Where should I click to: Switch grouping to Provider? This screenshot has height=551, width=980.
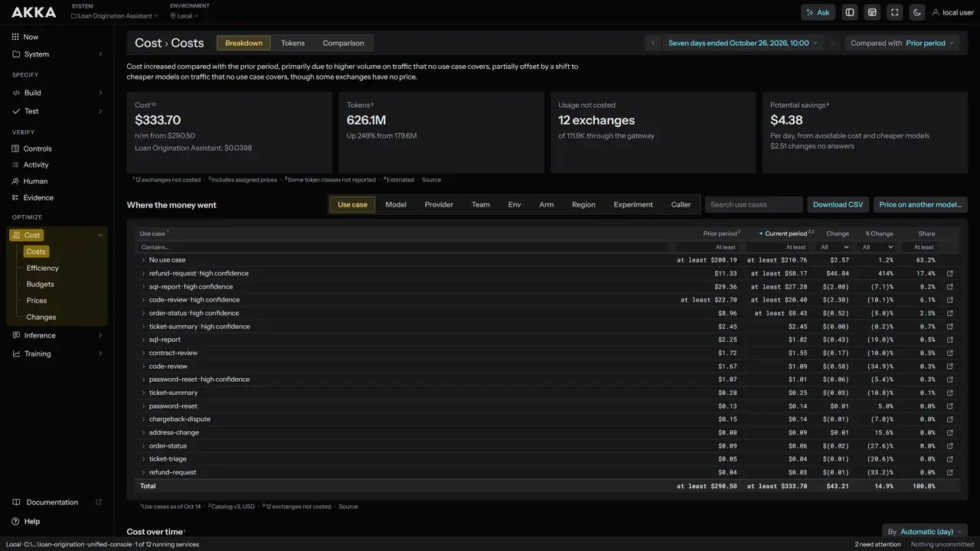pyautogui.click(x=439, y=204)
